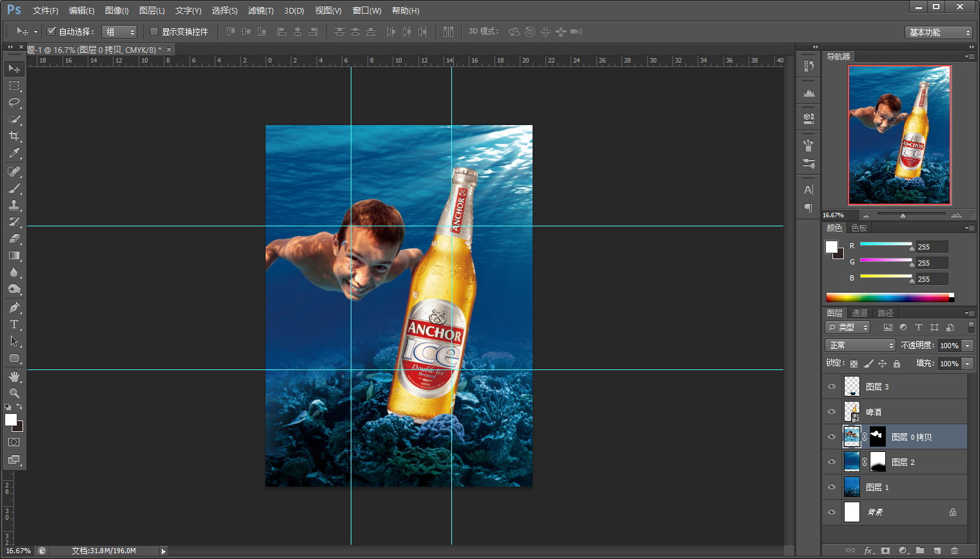Select the 图层 1 layer row
980x559 pixels.
click(x=895, y=487)
